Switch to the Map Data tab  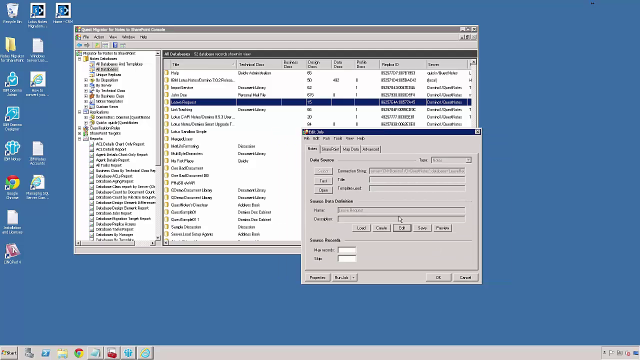tap(351, 149)
